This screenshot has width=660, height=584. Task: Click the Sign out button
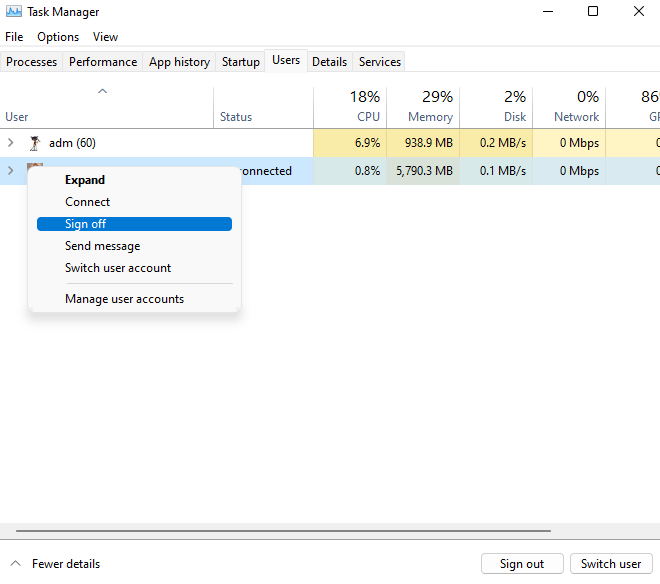click(522, 563)
